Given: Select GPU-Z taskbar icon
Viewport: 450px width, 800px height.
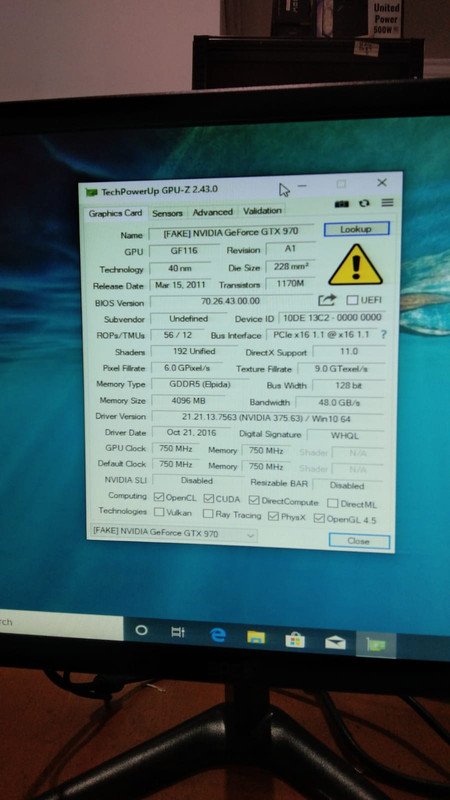Looking at the screenshot, I should tap(376, 644).
